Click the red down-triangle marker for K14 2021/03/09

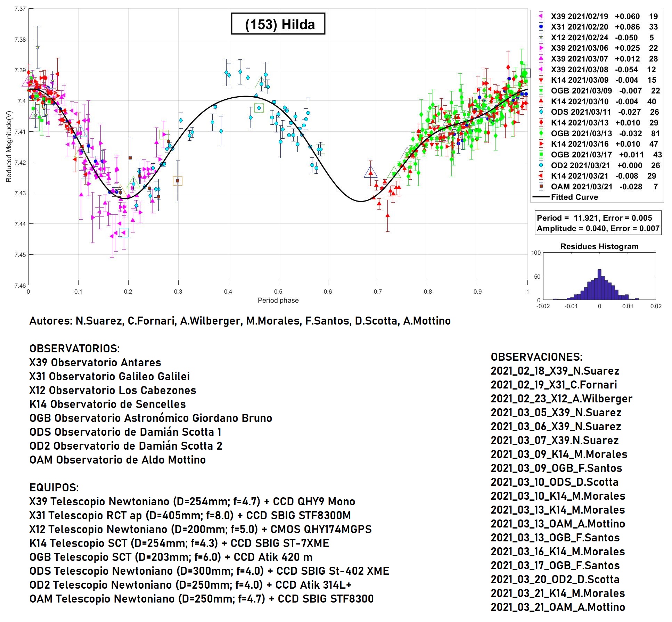coord(541,80)
